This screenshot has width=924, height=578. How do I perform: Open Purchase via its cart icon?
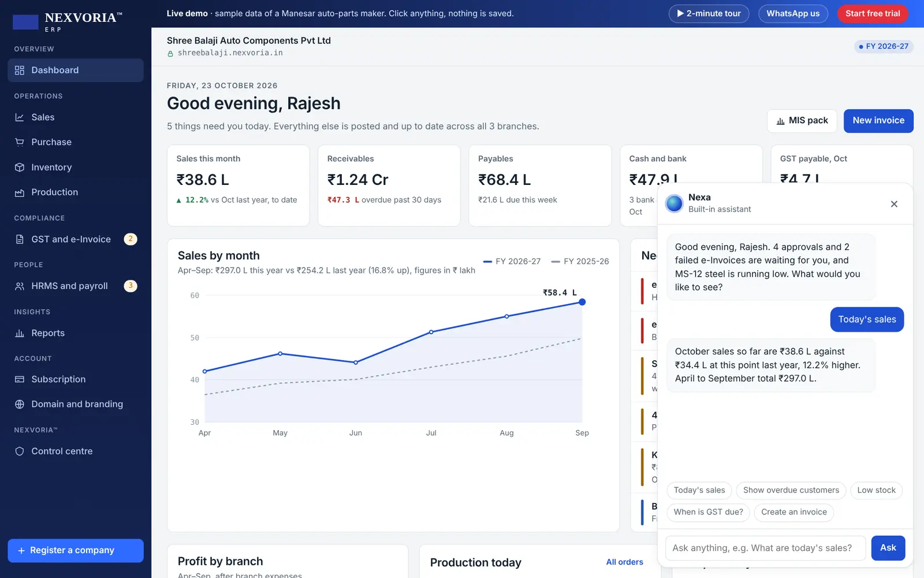click(20, 142)
